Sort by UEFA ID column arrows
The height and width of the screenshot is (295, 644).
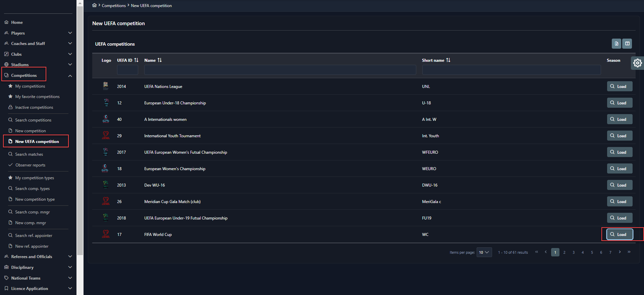136,60
